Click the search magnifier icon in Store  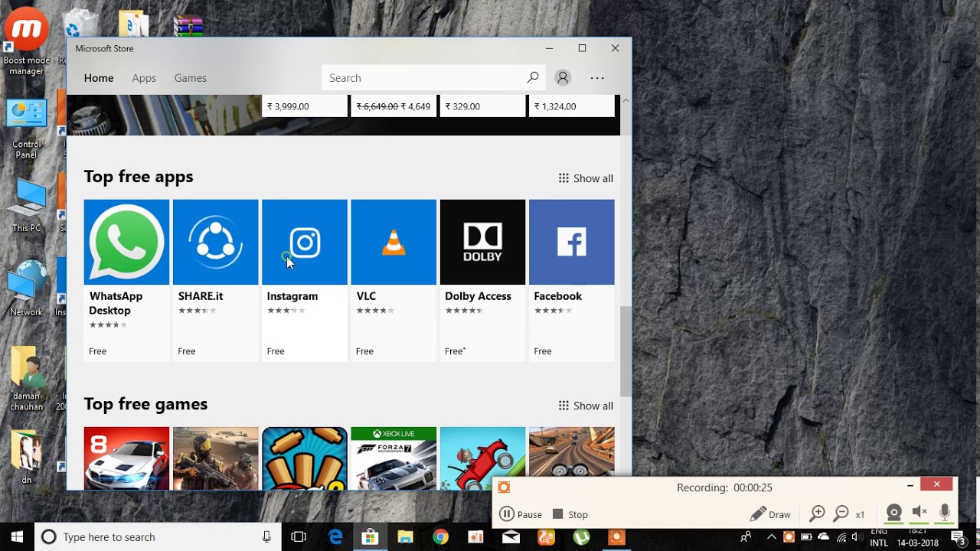(533, 77)
